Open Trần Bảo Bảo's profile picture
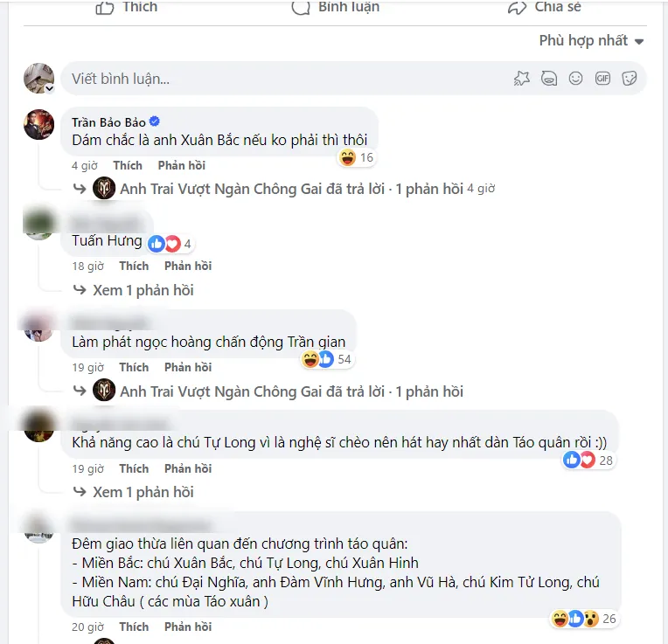668x644 pixels. coord(38,124)
